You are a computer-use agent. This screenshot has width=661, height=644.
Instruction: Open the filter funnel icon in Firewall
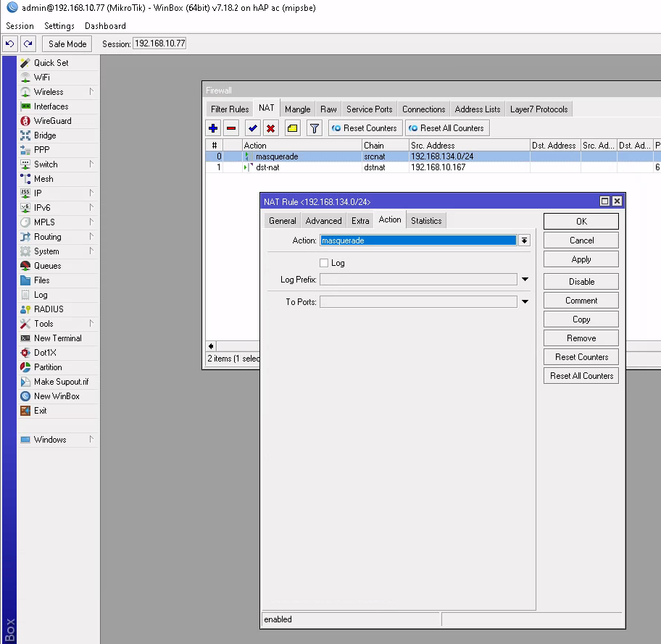click(314, 128)
